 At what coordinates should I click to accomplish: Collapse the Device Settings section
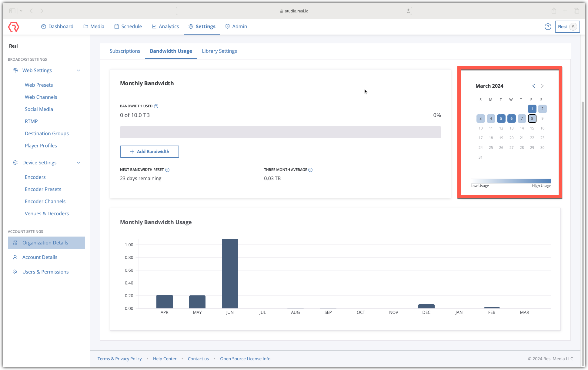pyautogui.click(x=79, y=163)
